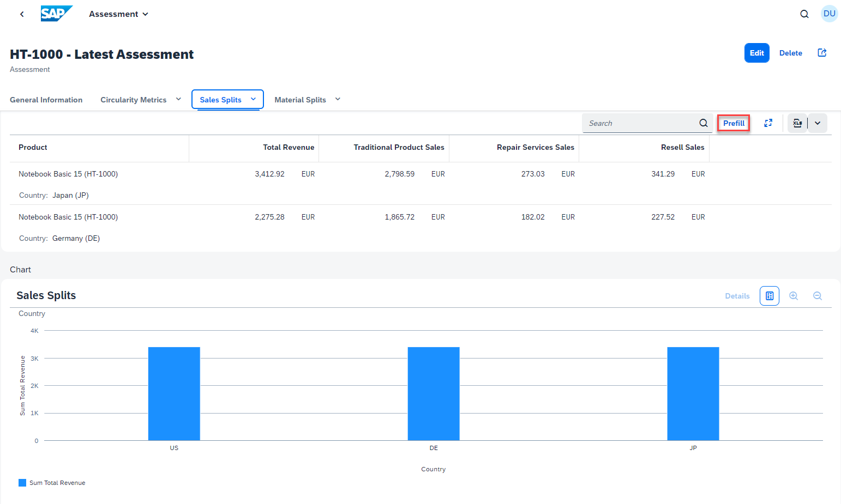Select the US bar in chart
Viewport: 841px width, 504px height.
(174, 393)
